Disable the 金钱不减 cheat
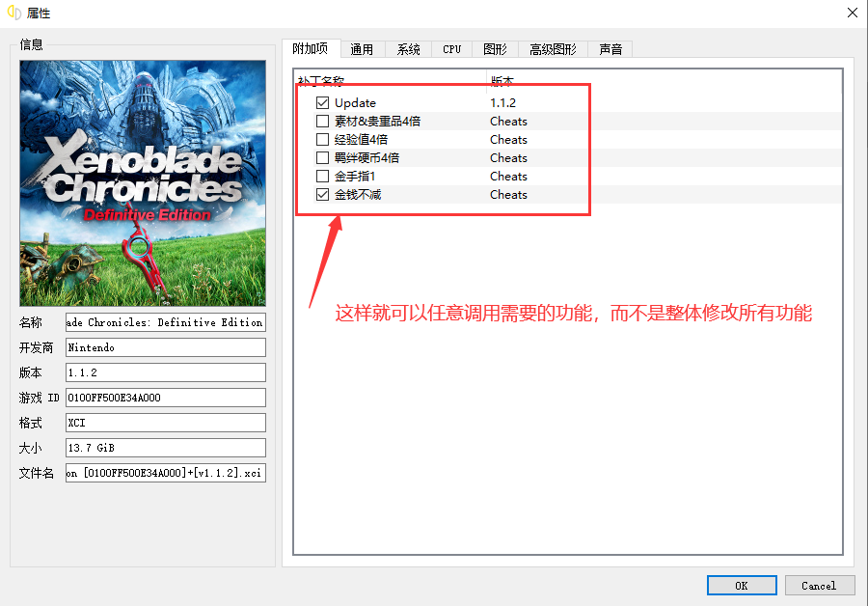The width and height of the screenshot is (868, 606). tap(322, 194)
